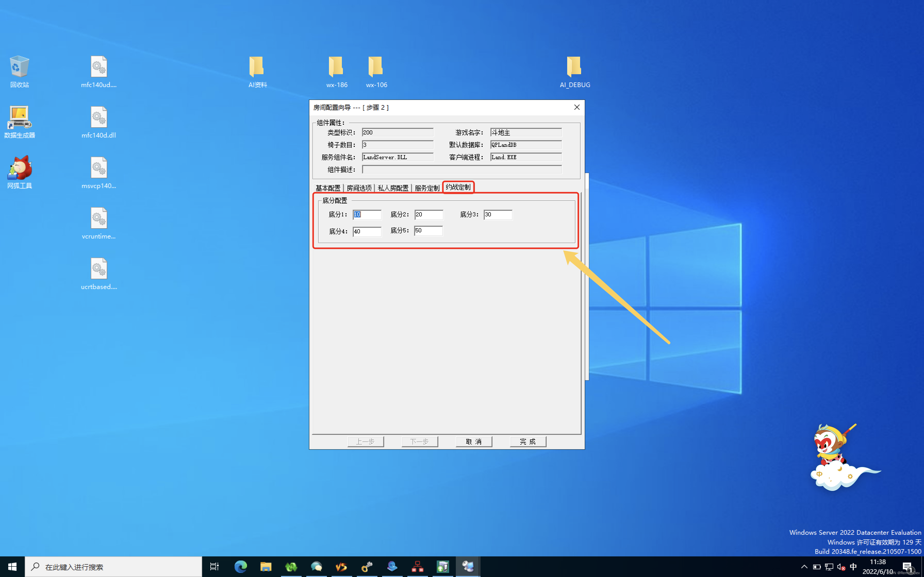Open the 服务定制 tab
The image size is (924, 577).
(x=427, y=188)
